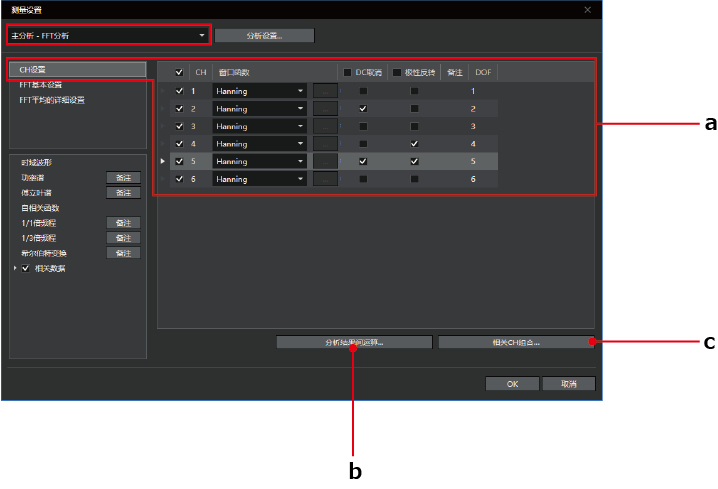Click the ellipsis button on channel 2 row
The height and width of the screenshot is (489, 718).
click(325, 109)
